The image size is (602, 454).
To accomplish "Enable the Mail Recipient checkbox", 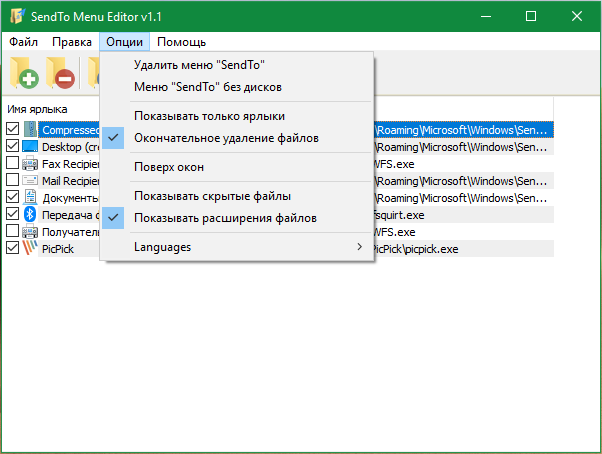I will pyautogui.click(x=12, y=180).
